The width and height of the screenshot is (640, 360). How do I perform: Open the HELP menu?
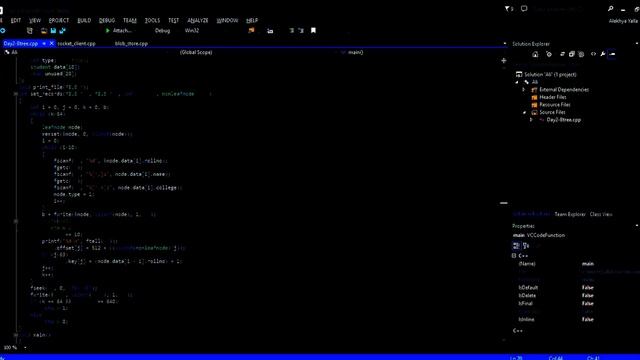click(252, 20)
